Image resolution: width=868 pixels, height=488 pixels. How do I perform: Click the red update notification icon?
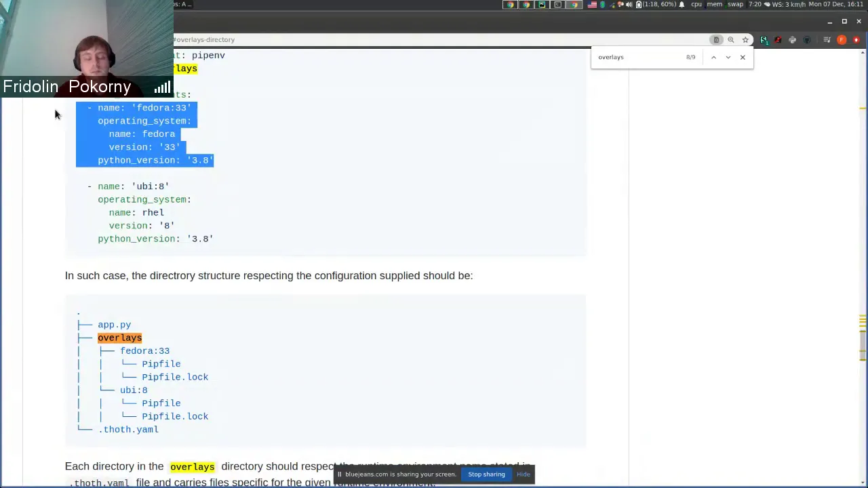tap(856, 40)
